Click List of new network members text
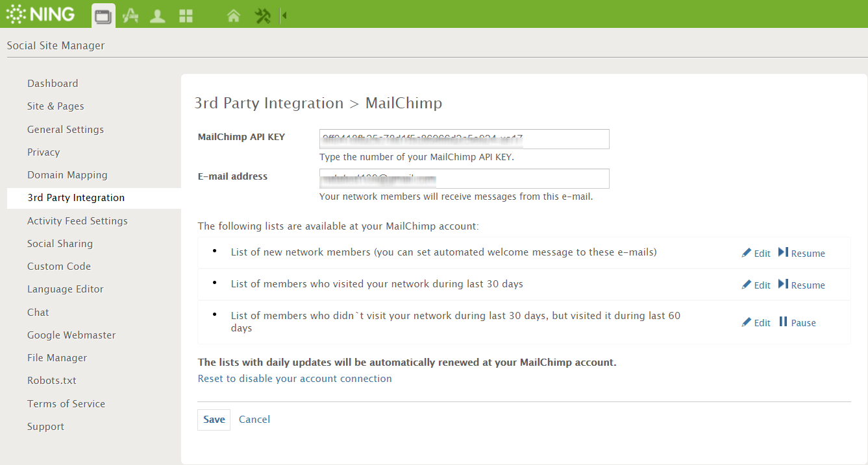The width and height of the screenshot is (868, 465). click(x=444, y=252)
